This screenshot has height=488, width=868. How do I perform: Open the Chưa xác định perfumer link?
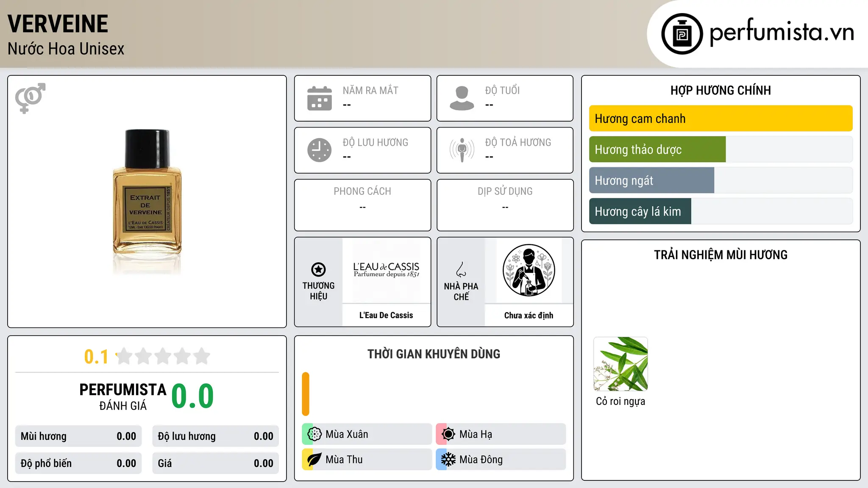529,315
